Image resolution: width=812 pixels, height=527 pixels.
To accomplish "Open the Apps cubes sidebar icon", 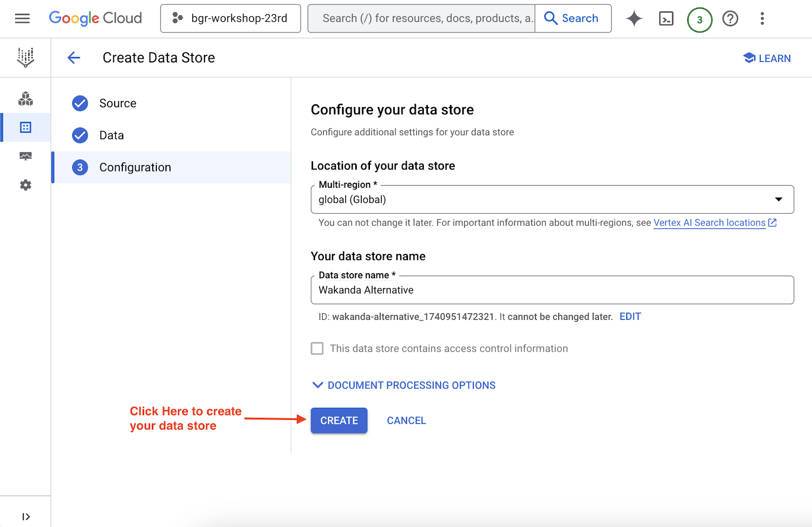I will coord(25,99).
